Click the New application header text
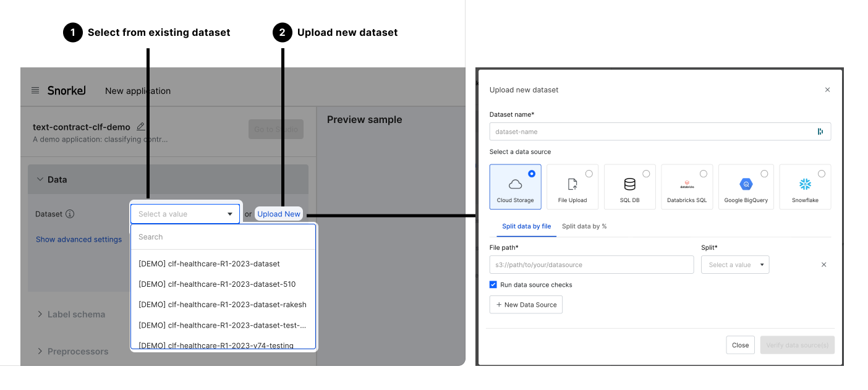Viewport: 868px width, 390px height. (x=138, y=91)
